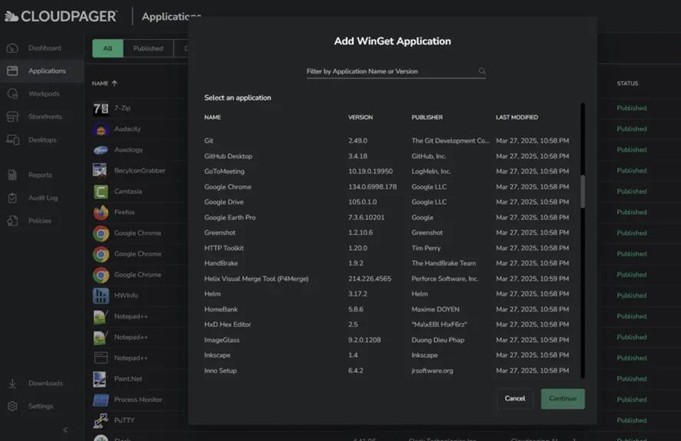Click the Audit Log sidebar icon
The image size is (681, 441).
pyautogui.click(x=12, y=198)
